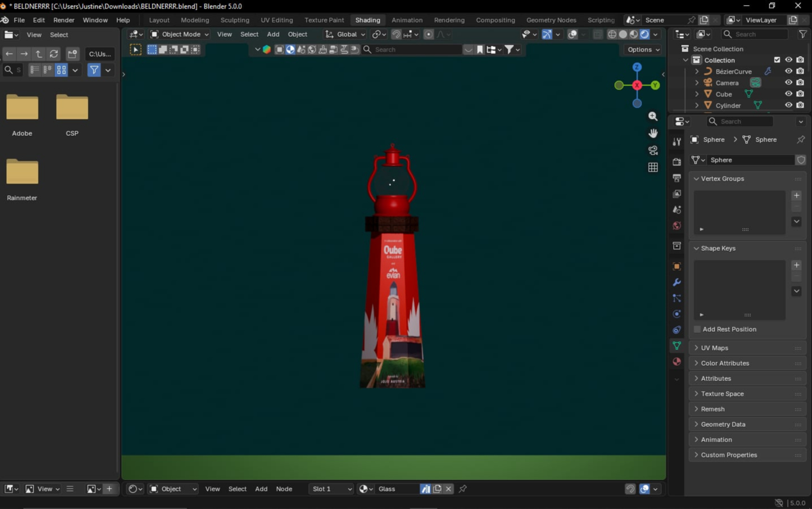Image resolution: width=812 pixels, height=509 pixels.
Task: Hide the Camera object in viewport
Action: point(788,83)
